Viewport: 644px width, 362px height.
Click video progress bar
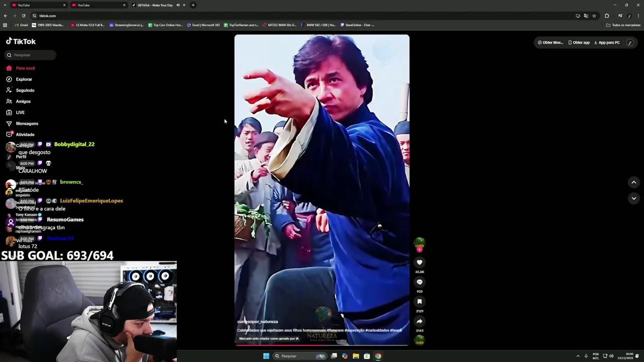pyautogui.click(x=322, y=345)
